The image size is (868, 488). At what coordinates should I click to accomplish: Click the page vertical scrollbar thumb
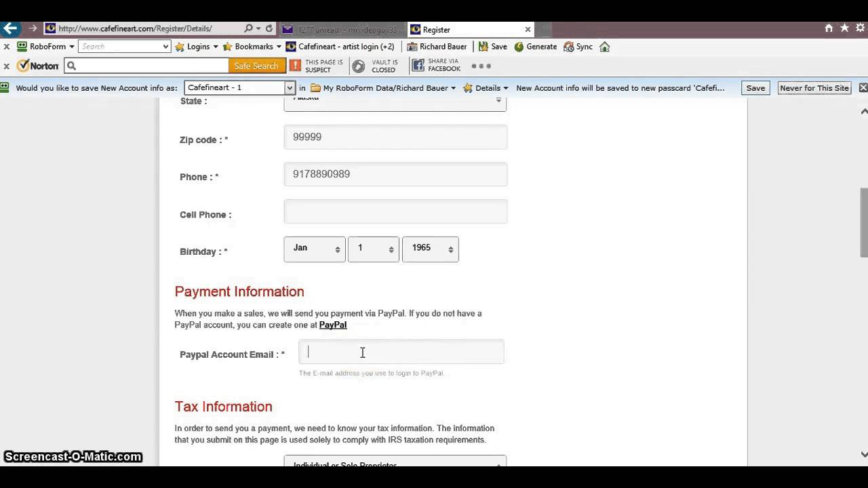coord(864,222)
